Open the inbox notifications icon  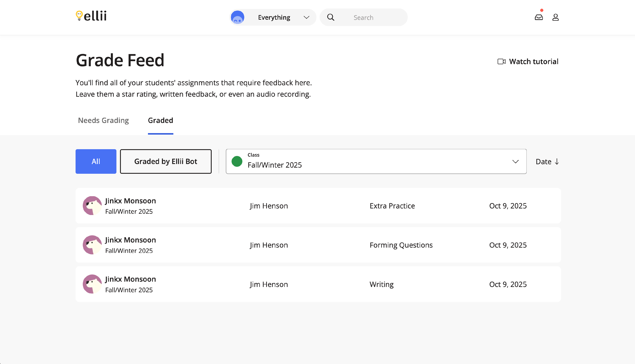pos(538,17)
